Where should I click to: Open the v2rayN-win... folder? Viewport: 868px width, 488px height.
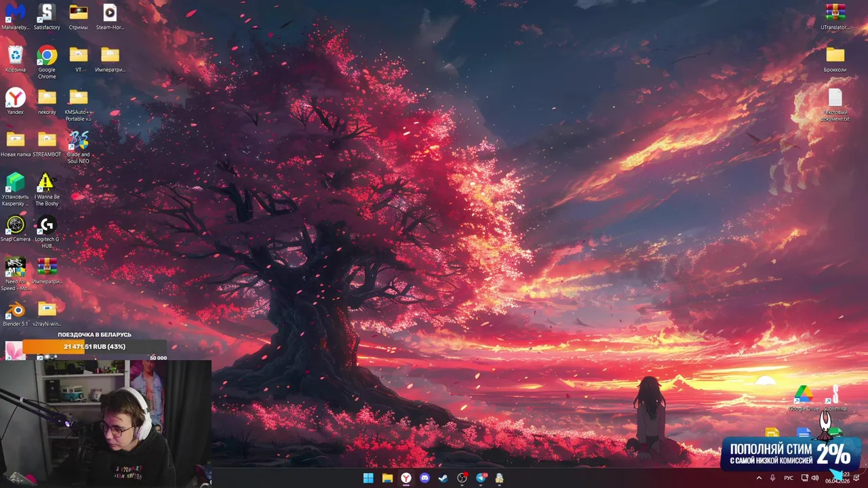tap(47, 313)
